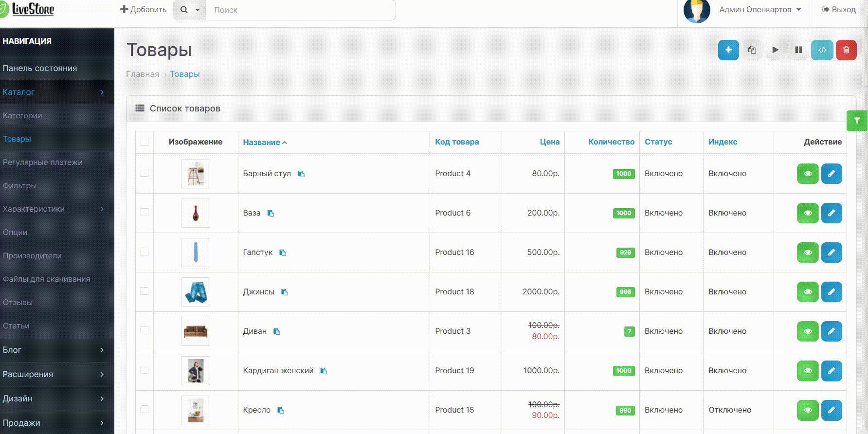Edit the Ваза product with pencil icon

point(832,213)
